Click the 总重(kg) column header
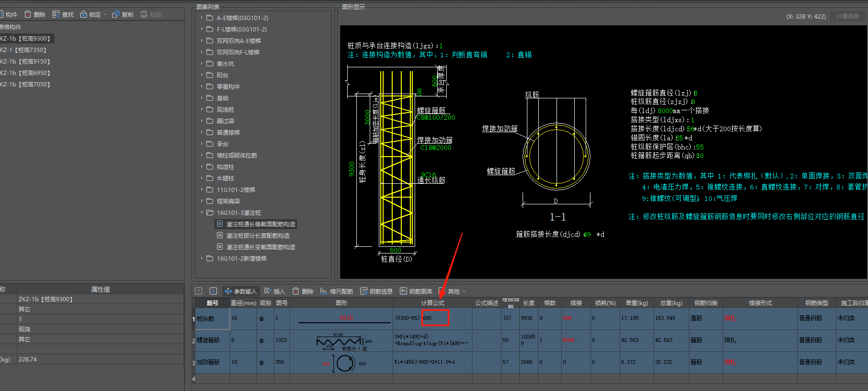Screen dimensions: 868x391 point(671,303)
